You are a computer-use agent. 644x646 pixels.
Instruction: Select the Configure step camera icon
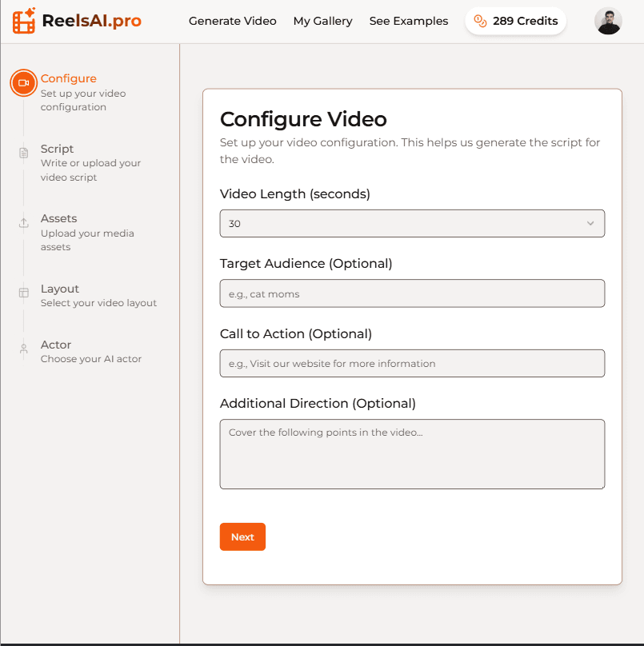pos(22,82)
